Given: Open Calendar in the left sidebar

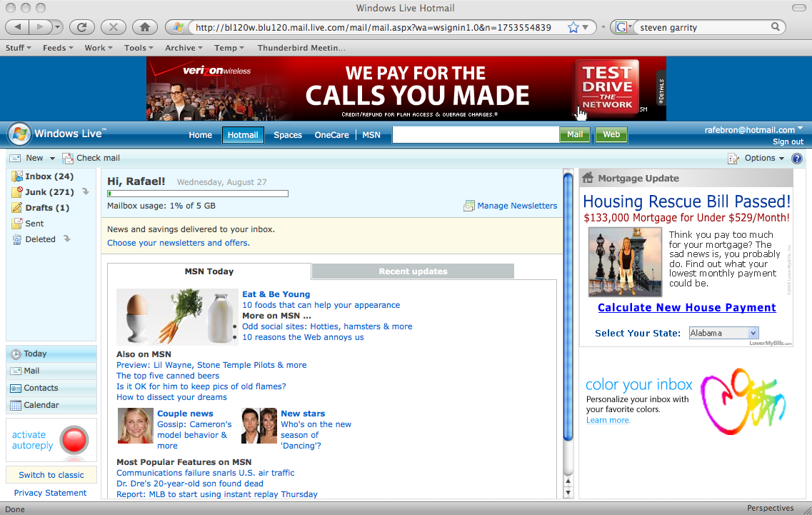Looking at the screenshot, I should 51,405.
